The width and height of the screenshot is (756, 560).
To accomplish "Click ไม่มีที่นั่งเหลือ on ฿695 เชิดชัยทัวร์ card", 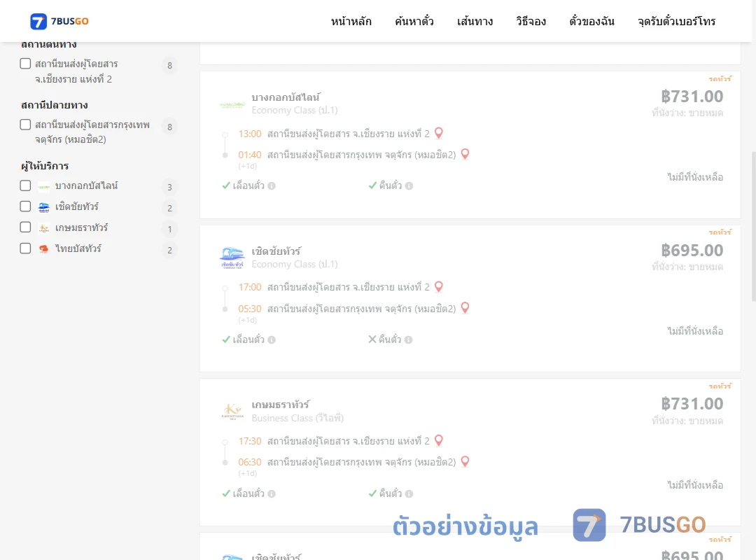I will (x=695, y=331).
